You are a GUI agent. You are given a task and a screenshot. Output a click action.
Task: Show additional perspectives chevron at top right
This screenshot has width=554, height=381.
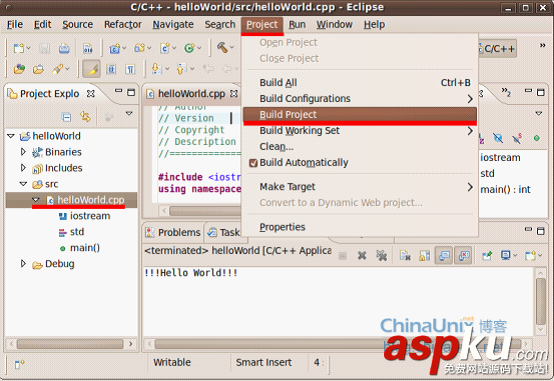click(542, 45)
